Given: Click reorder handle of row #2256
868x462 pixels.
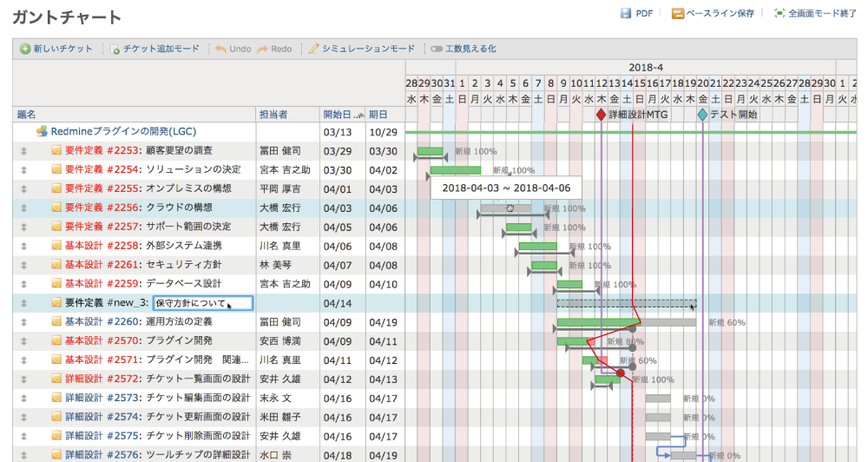Looking at the screenshot, I should pyautogui.click(x=23, y=208).
